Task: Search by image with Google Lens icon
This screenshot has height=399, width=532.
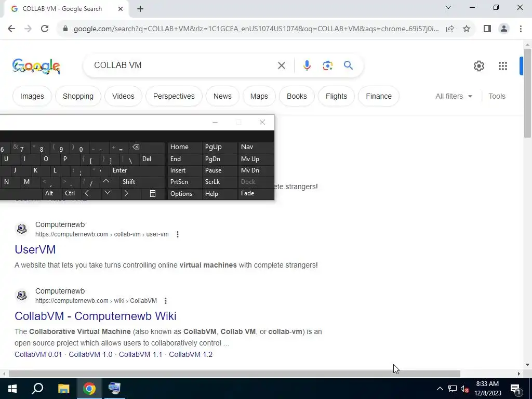Action: (327, 65)
